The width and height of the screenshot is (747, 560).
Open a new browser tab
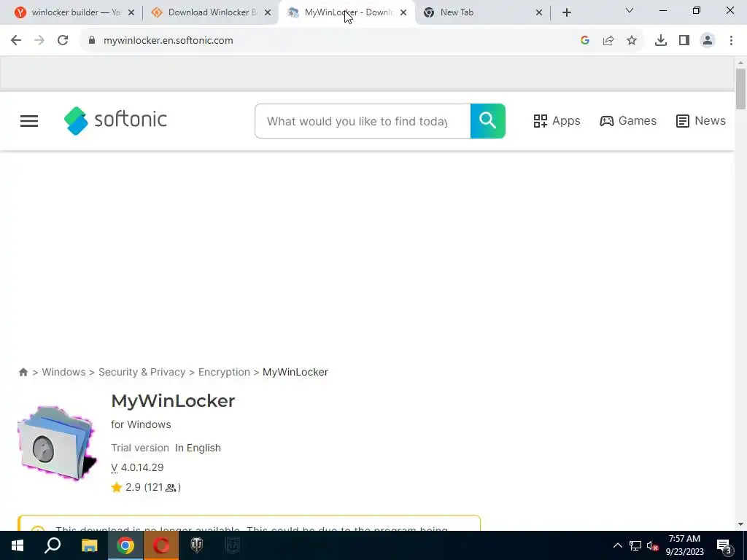tap(566, 12)
